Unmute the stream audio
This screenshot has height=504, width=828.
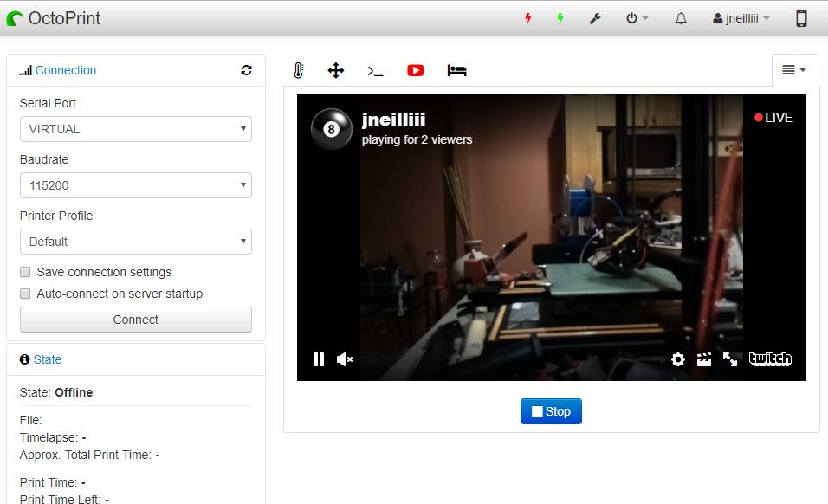coord(345,359)
